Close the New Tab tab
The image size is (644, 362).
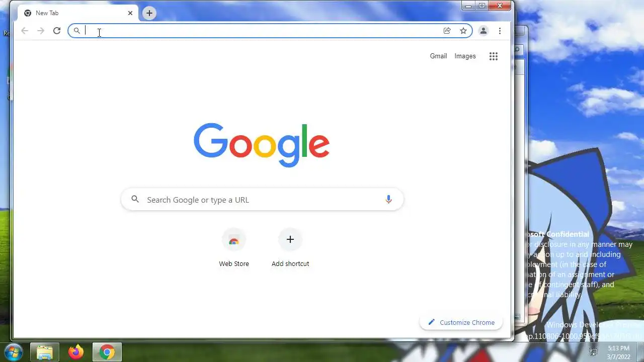[130, 13]
